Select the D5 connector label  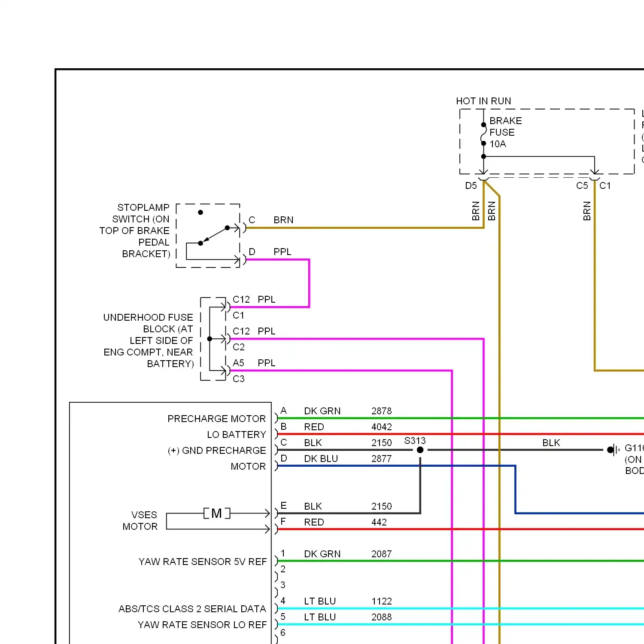click(x=471, y=185)
